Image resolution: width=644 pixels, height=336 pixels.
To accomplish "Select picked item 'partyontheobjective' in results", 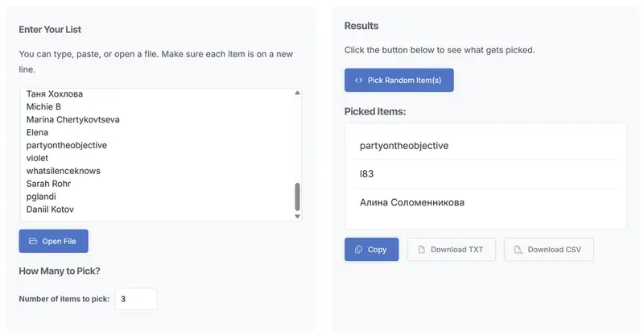I will coord(404,146).
